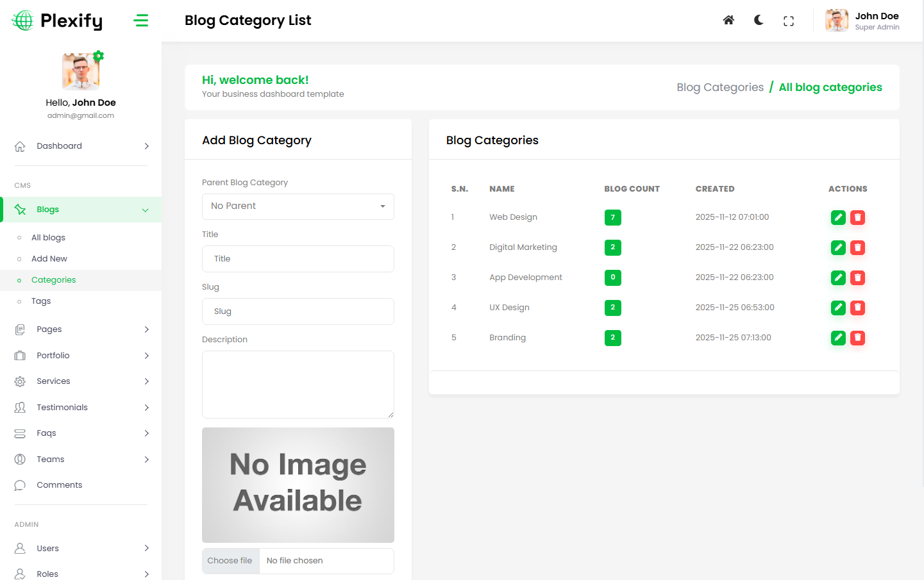This screenshot has width=924, height=580.
Task: Toggle dark mode with the moon icon
Action: pyautogui.click(x=759, y=21)
